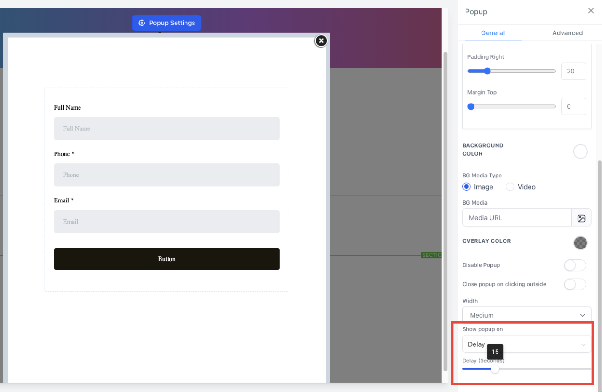The height and width of the screenshot is (392, 602).
Task: Open Popup Settings
Action: (x=167, y=23)
